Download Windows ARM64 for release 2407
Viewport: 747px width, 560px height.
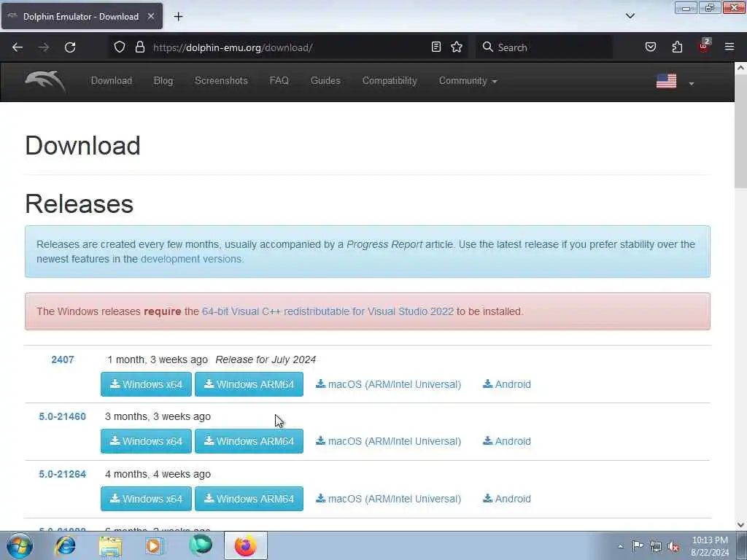tap(249, 384)
